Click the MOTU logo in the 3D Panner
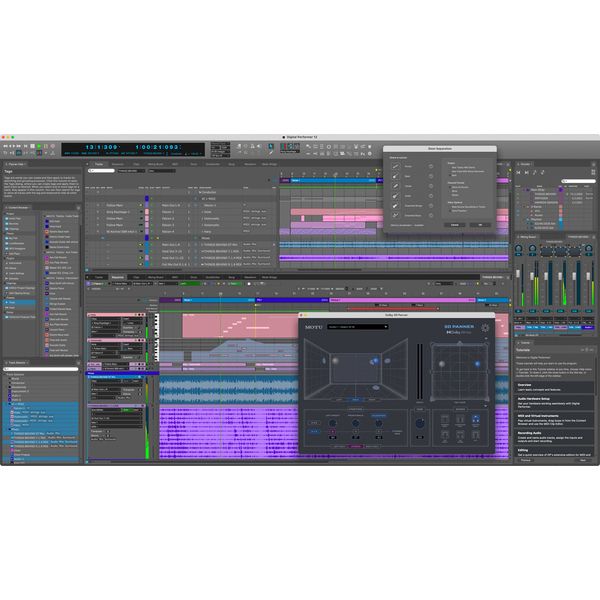 pyautogui.click(x=313, y=327)
